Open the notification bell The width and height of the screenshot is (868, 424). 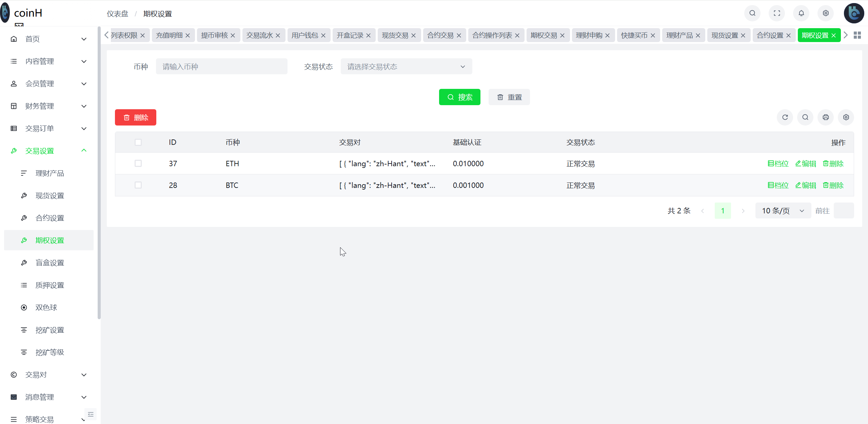point(801,13)
